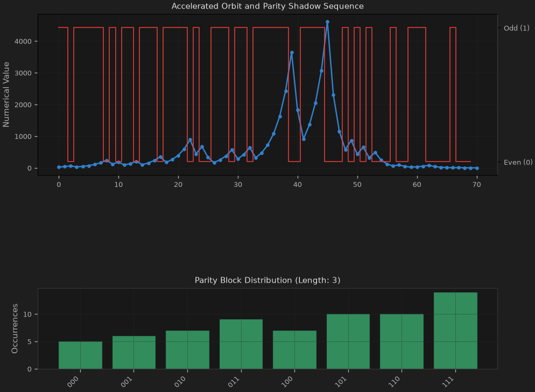Click the "101" bar category label

tap(341, 381)
